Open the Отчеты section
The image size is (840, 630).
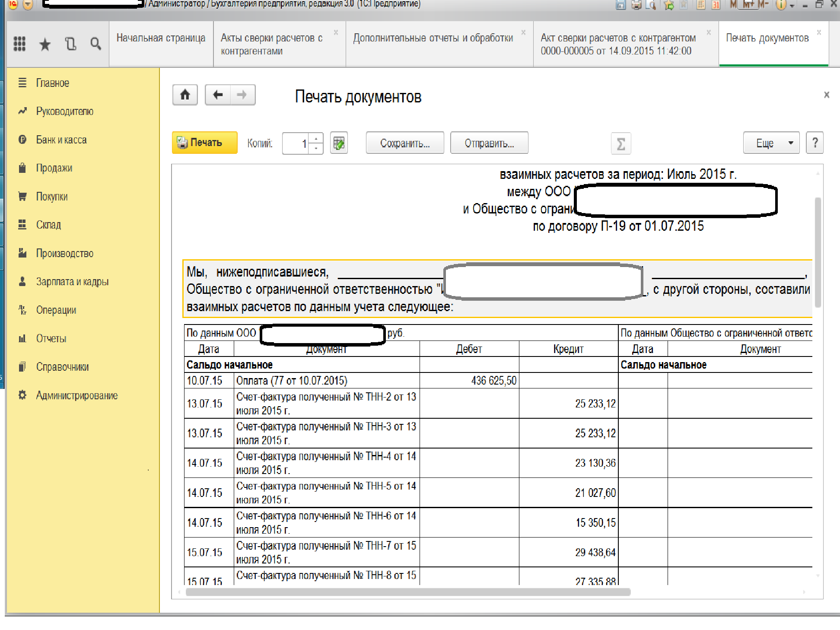tap(51, 338)
